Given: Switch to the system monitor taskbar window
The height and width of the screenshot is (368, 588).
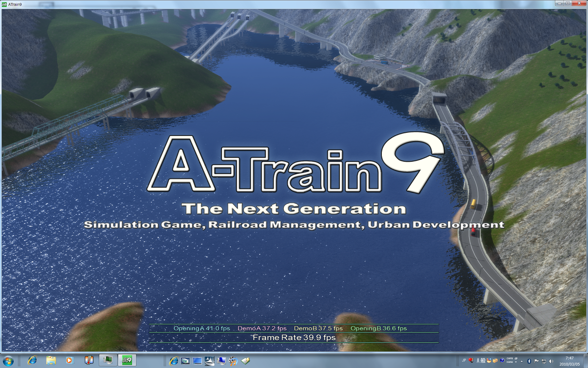Looking at the screenshot, I should pos(108,360).
